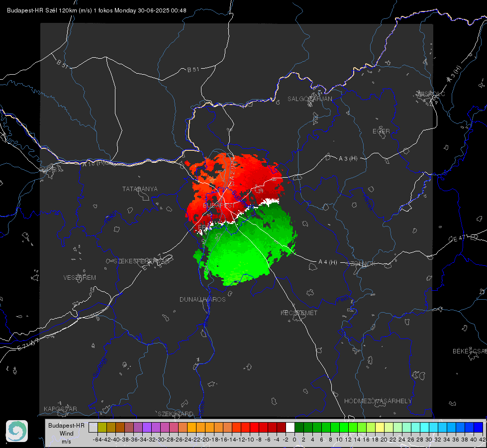487x448 pixels.
Task: Pick the darkest green swatch labeled 0
Action: [x=299, y=427]
